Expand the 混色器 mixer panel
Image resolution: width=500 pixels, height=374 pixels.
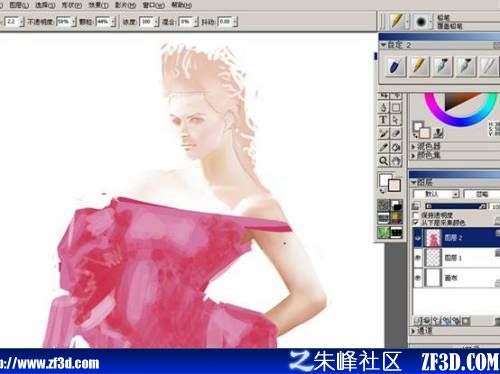click(x=426, y=146)
